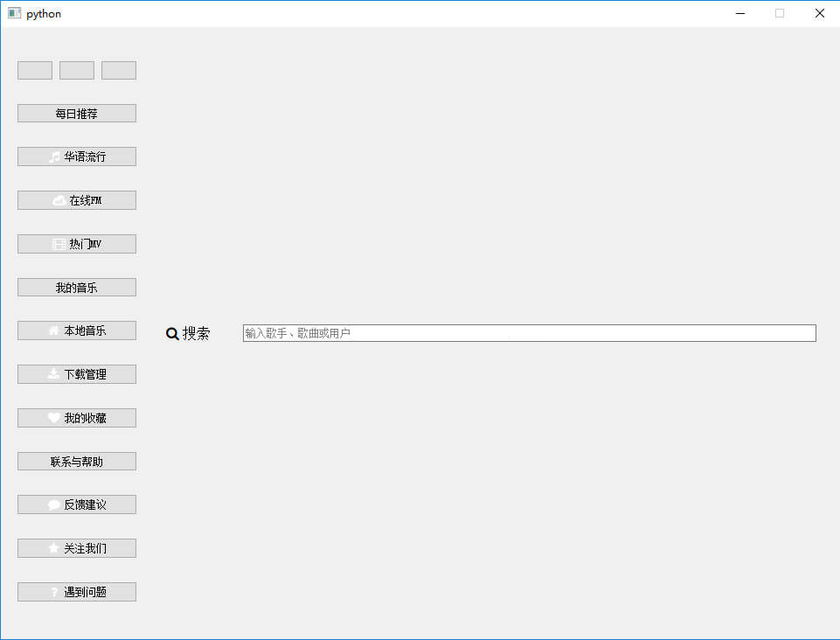The height and width of the screenshot is (640, 840).
Task: Click the cloud icon beside 在线FM
Action: (x=59, y=200)
